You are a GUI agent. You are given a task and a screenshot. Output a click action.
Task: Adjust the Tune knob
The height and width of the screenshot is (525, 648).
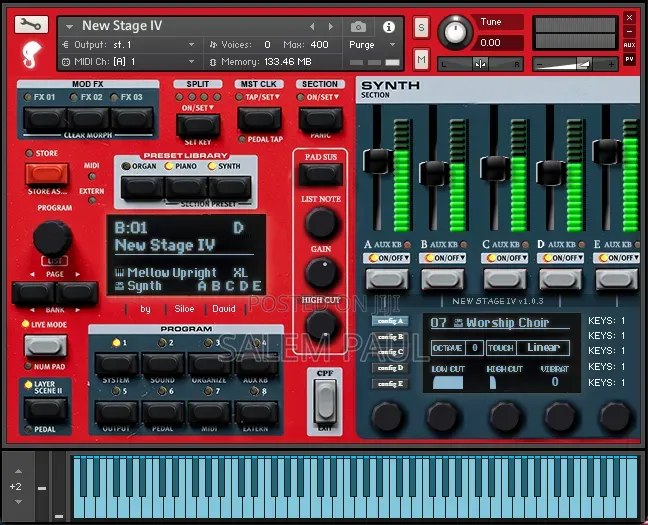click(455, 32)
